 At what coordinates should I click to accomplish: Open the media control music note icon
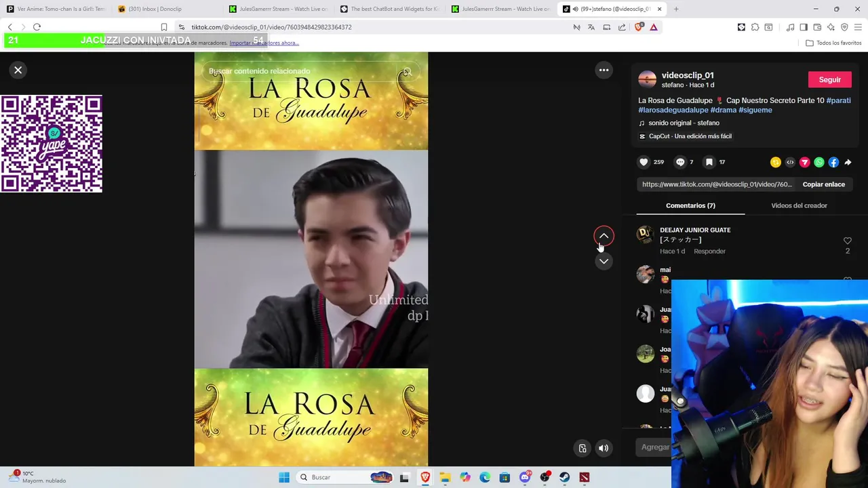point(790,27)
